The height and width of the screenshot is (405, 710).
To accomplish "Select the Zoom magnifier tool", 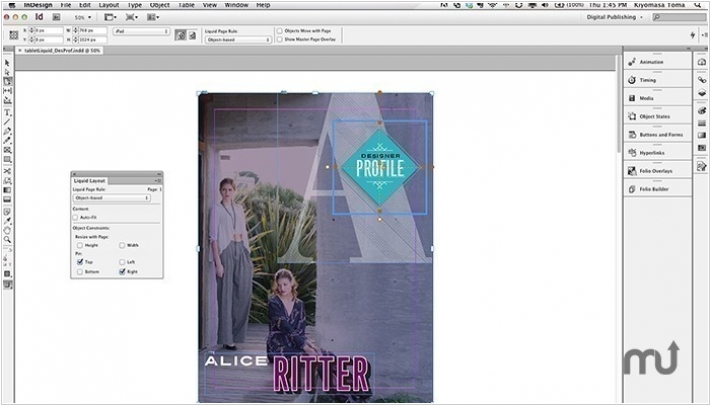I will pos(7,240).
